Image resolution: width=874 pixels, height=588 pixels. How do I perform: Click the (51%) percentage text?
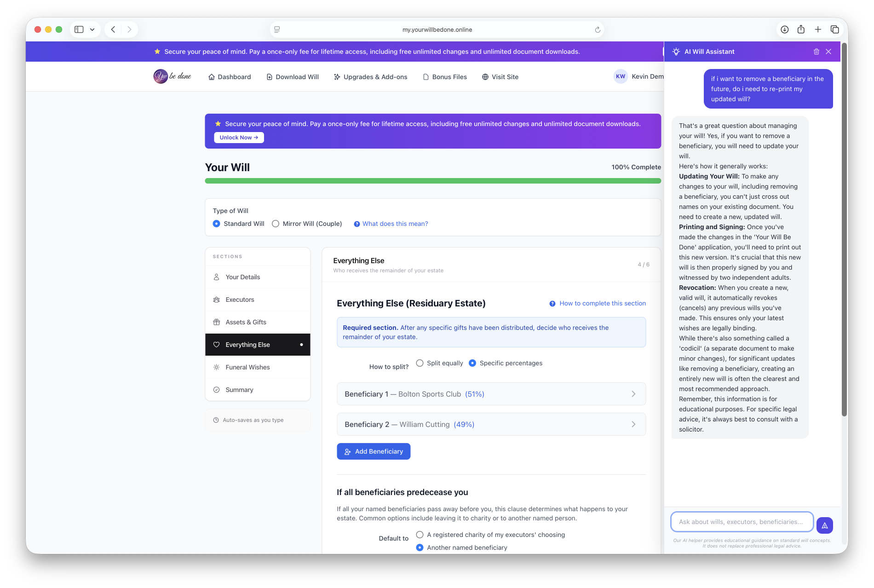[x=475, y=394]
